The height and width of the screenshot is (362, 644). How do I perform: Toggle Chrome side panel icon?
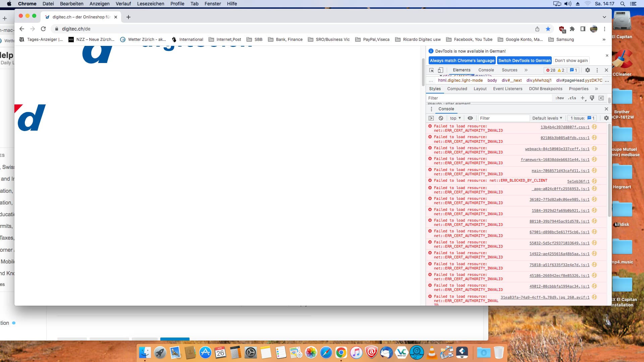583,29
